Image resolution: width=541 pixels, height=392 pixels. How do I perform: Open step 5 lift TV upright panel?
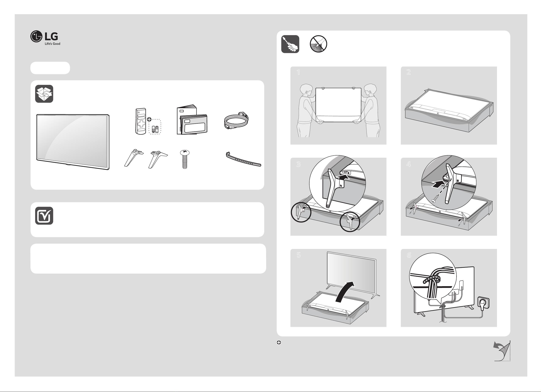[x=338, y=288]
